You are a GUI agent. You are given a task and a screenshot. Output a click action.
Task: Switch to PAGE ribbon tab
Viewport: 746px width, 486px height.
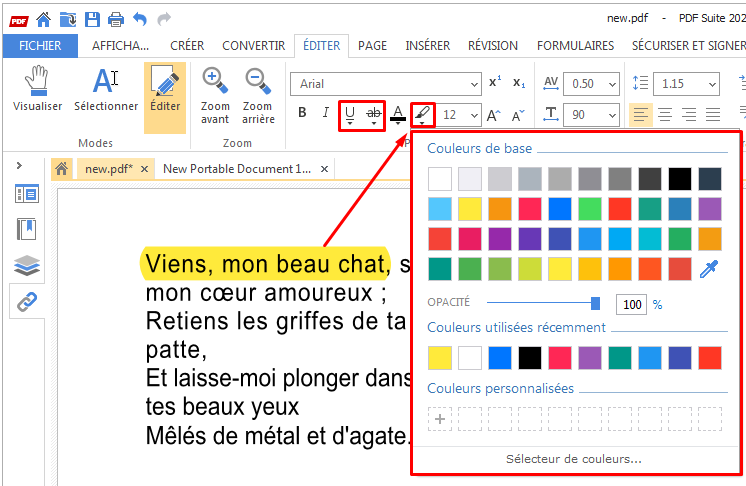(372, 46)
